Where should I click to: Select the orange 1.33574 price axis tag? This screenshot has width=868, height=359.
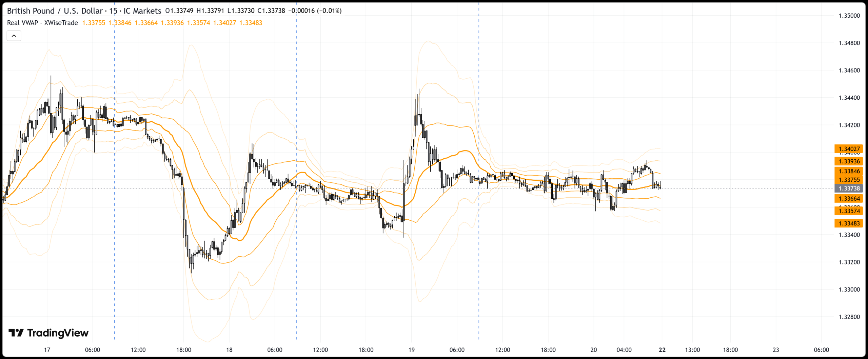pyautogui.click(x=849, y=211)
